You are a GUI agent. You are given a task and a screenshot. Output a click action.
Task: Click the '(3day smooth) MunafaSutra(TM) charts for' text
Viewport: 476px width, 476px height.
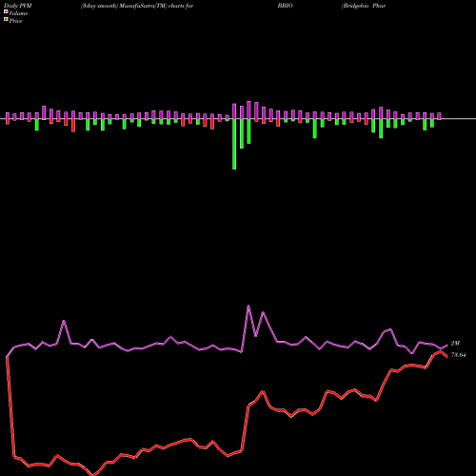tap(137, 6)
